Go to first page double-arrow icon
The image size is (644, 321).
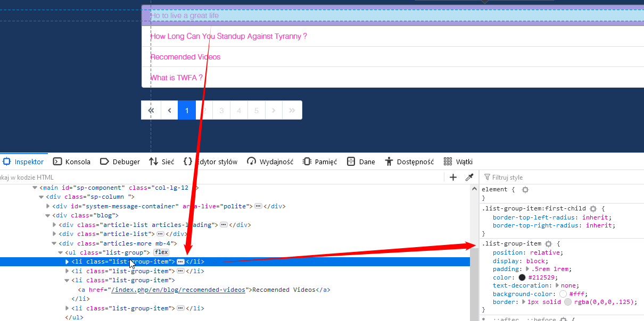point(151,111)
